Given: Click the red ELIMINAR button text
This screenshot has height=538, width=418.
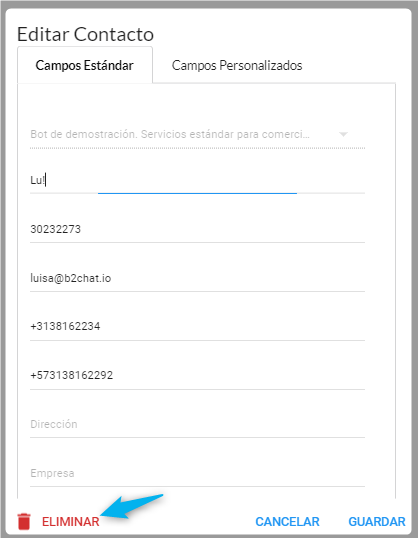Looking at the screenshot, I should [x=71, y=522].
